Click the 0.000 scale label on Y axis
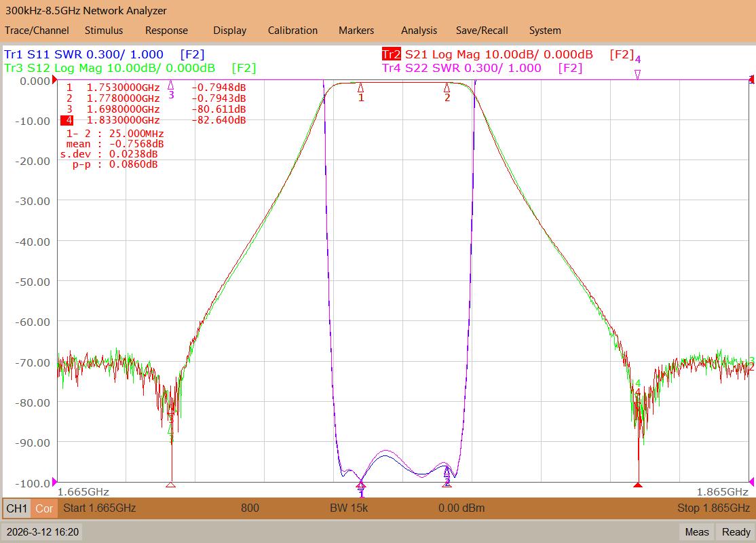This screenshot has height=543, width=756. (35, 81)
